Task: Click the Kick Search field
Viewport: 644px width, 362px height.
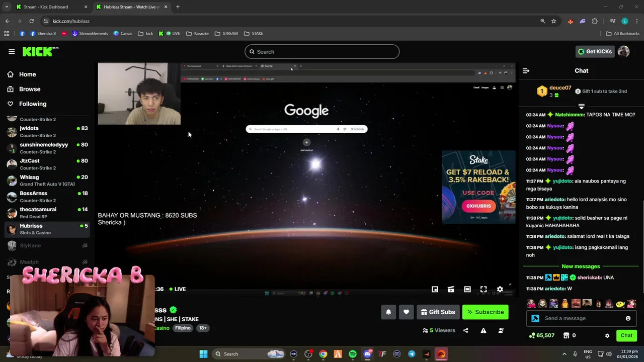Action: (x=322, y=52)
